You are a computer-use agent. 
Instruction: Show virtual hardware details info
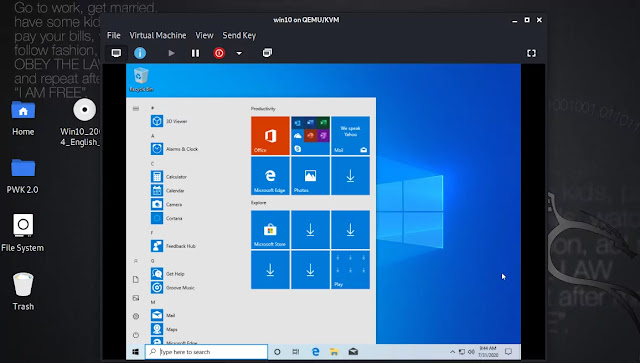(140, 53)
